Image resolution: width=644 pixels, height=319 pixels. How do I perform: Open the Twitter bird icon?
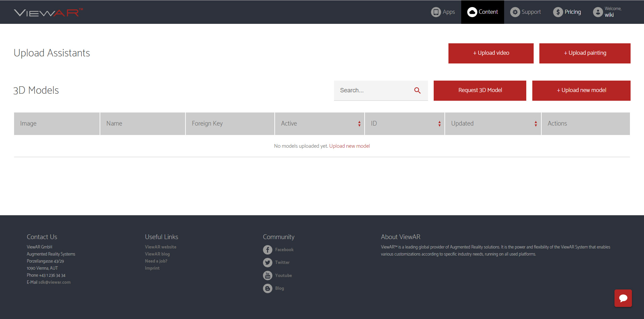[267, 263]
